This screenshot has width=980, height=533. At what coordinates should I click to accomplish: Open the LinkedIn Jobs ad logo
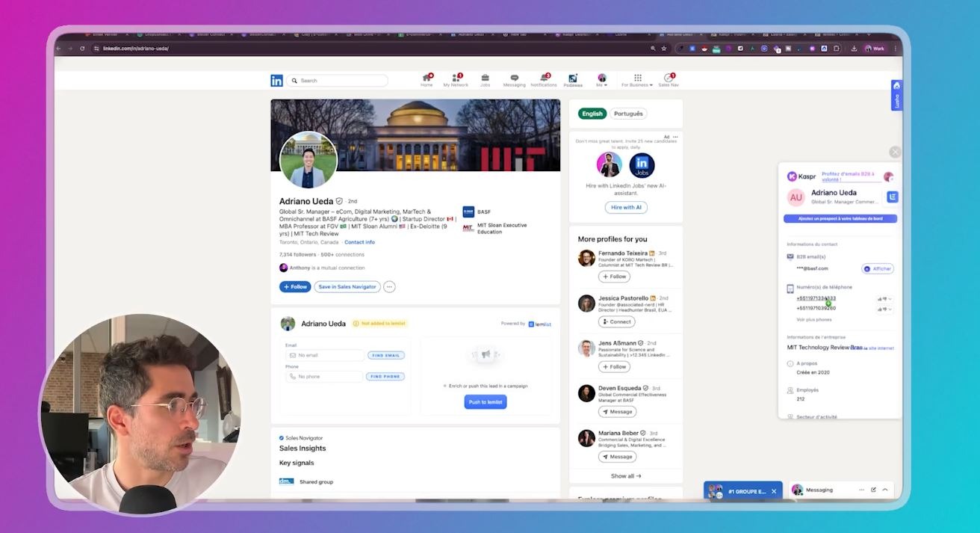[x=642, y=165]
